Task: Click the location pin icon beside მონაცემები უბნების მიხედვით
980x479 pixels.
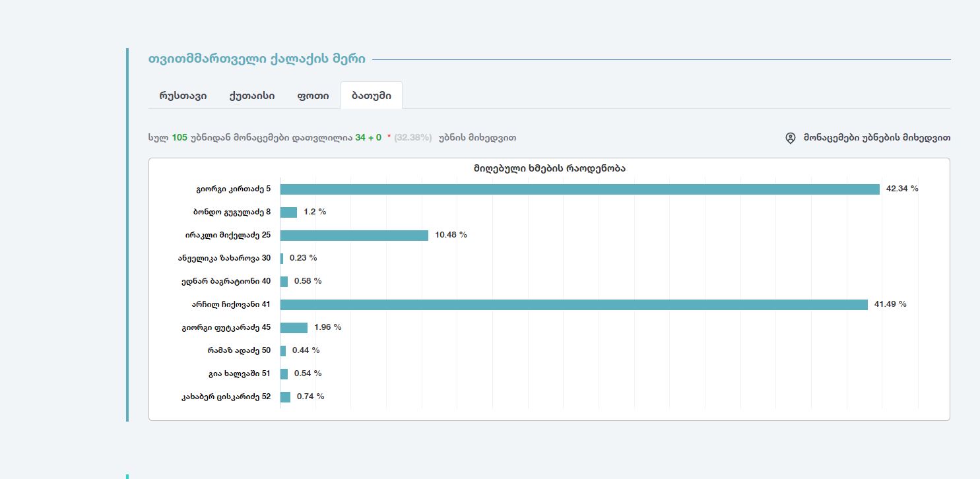Action: [791, 138]
